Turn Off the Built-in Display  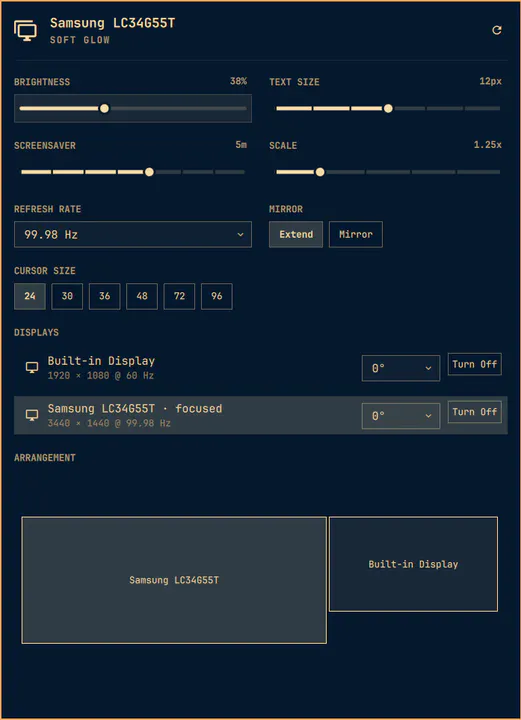coord(475,364)
